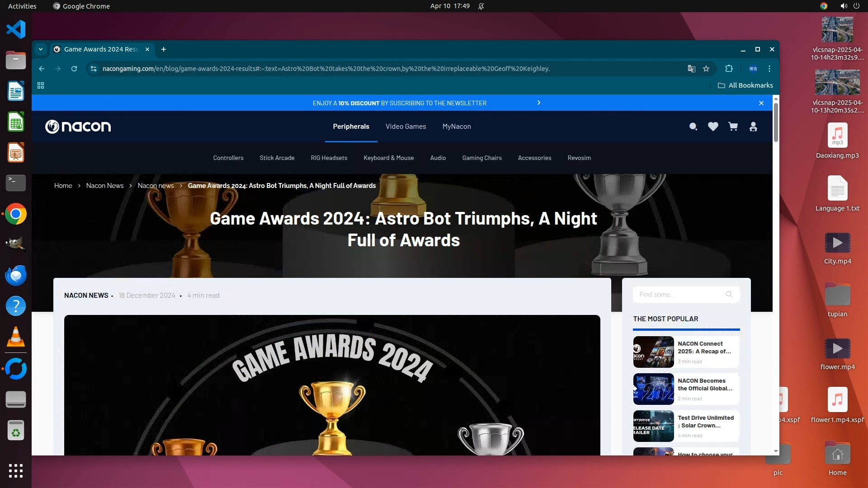Image resolution: width=868 pixels, height=488 pixels.
Task: Open the Chrome apps grid icon
Action: 41,85
